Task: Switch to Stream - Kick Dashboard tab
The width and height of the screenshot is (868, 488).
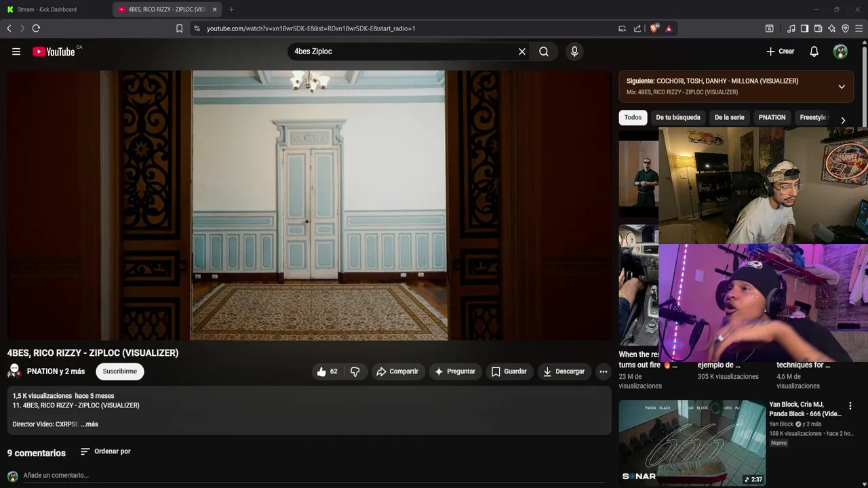Action: (56, 9)
